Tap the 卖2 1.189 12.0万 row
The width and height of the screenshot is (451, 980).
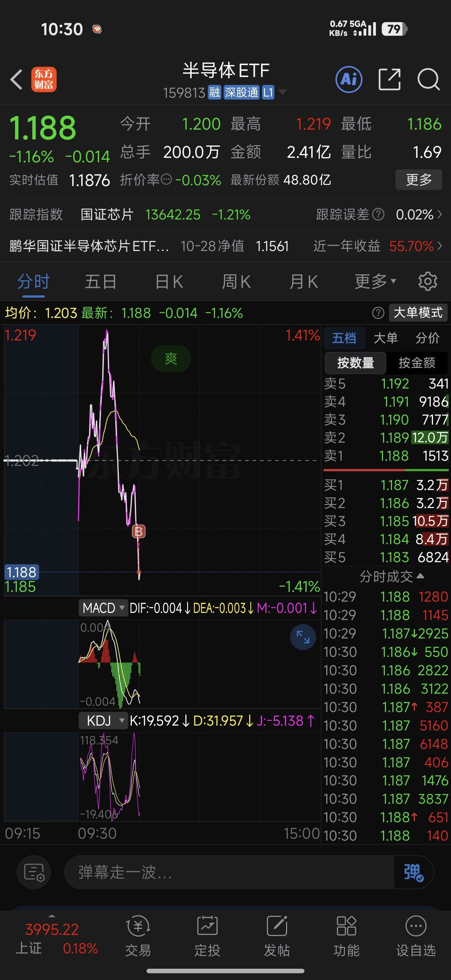[x=386, y=437]
